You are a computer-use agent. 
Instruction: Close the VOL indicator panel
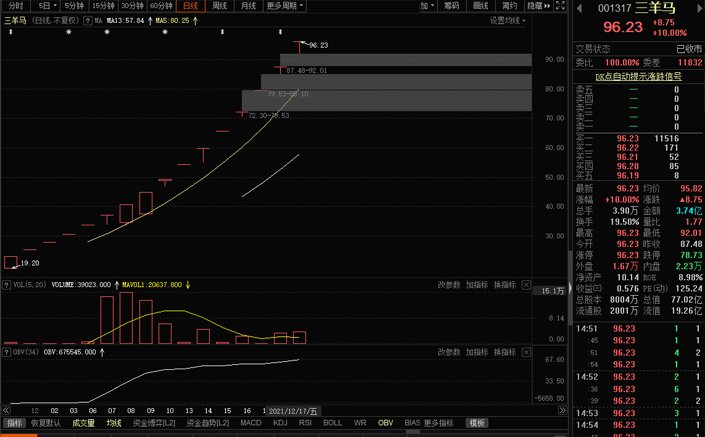[527, 285]
